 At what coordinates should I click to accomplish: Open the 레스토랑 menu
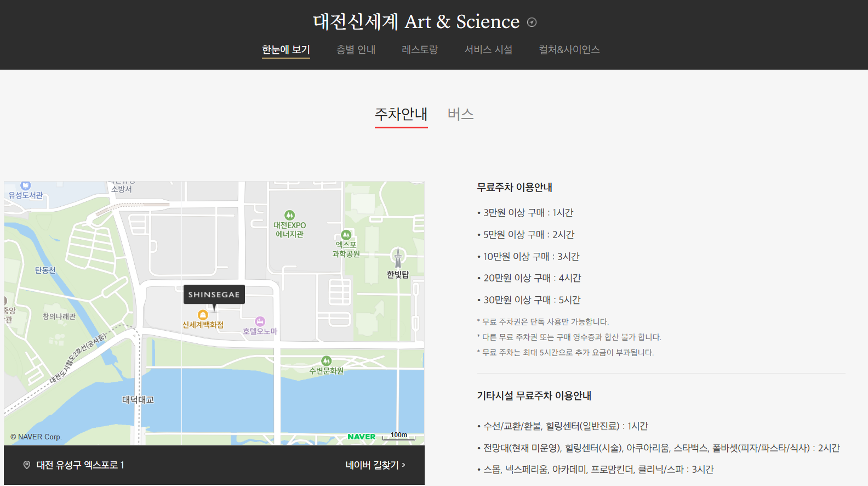click(x=420, y=50)
